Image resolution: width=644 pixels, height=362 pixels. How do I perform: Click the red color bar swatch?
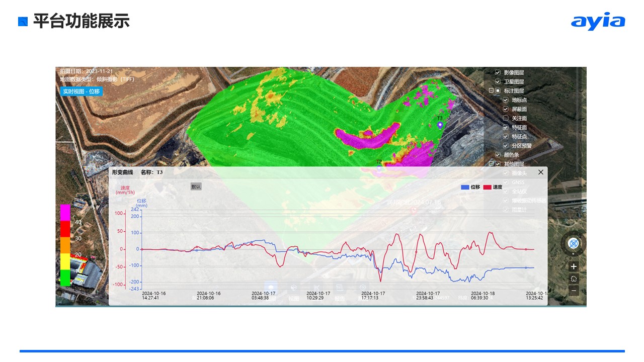65,229
